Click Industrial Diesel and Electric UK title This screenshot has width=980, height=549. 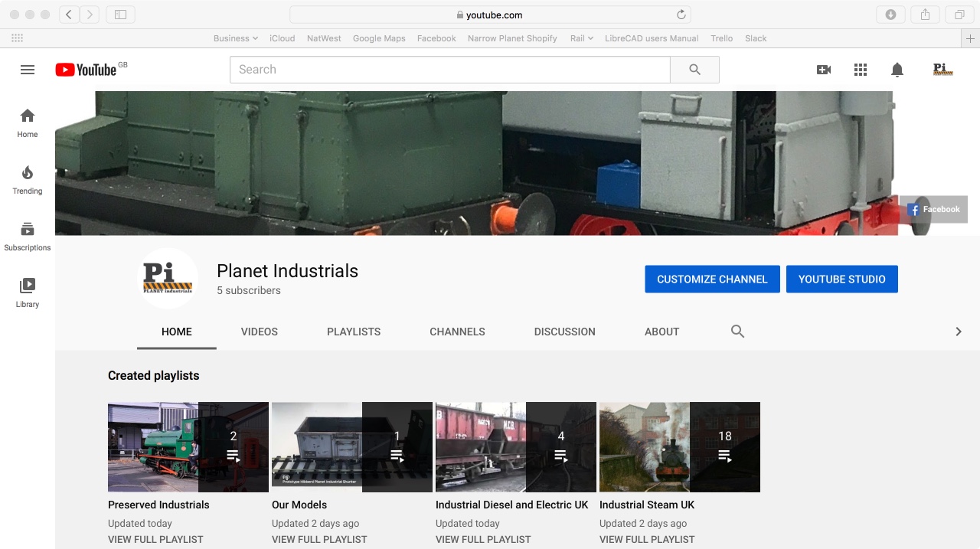click(512, 505)
